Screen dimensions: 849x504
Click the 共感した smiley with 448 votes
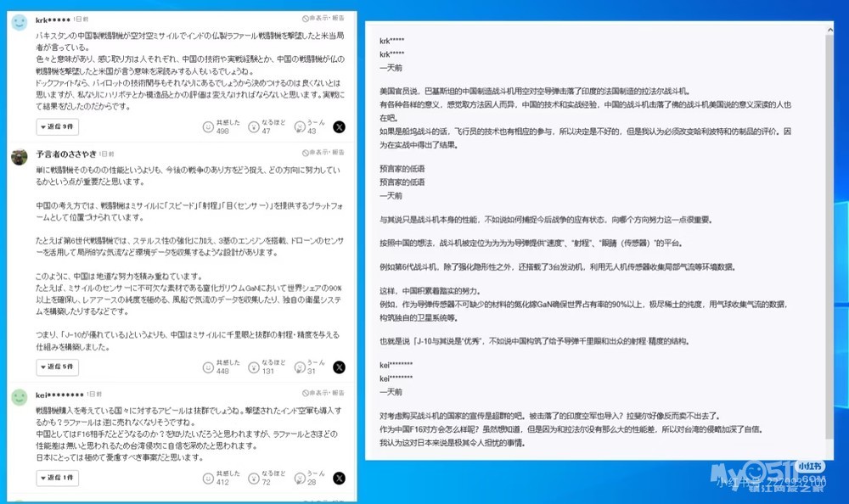pyautogui.click(x=209, y=367)
